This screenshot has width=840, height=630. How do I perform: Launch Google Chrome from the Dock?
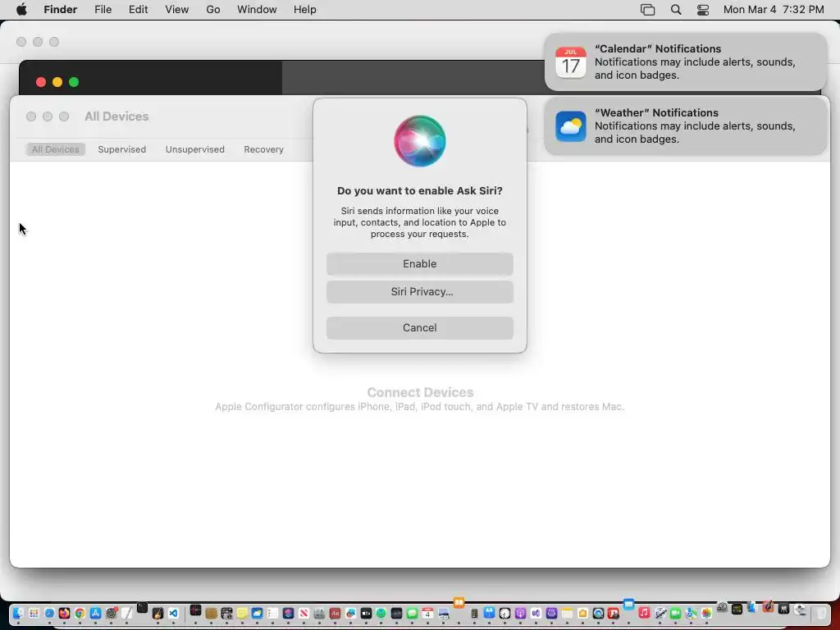tap(80, 614)
